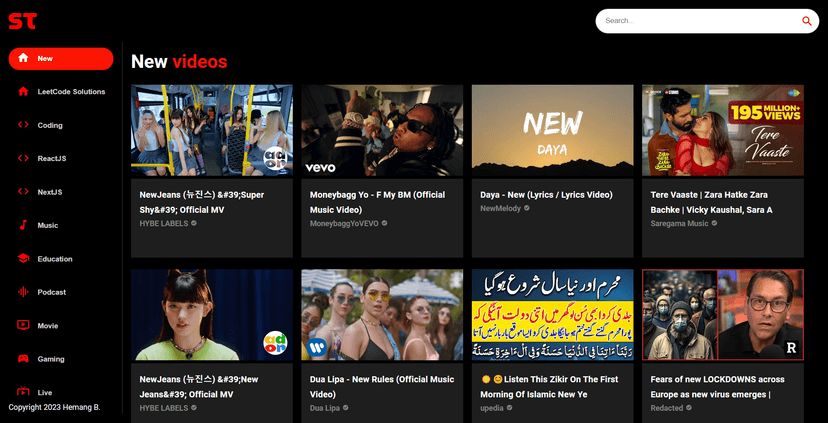Image resolution: width=828 pixels, height=423 pixels.
Task: Click the Music note icon
Action: (23, 225)
